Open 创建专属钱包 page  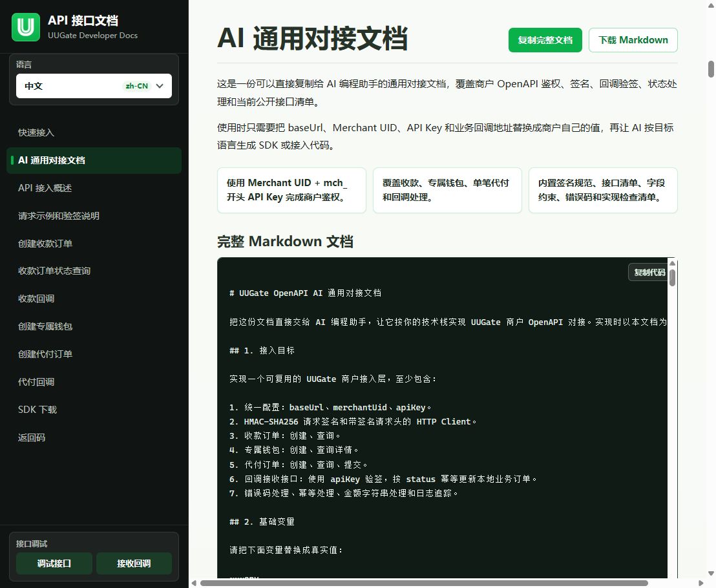(x=45, y=326)
